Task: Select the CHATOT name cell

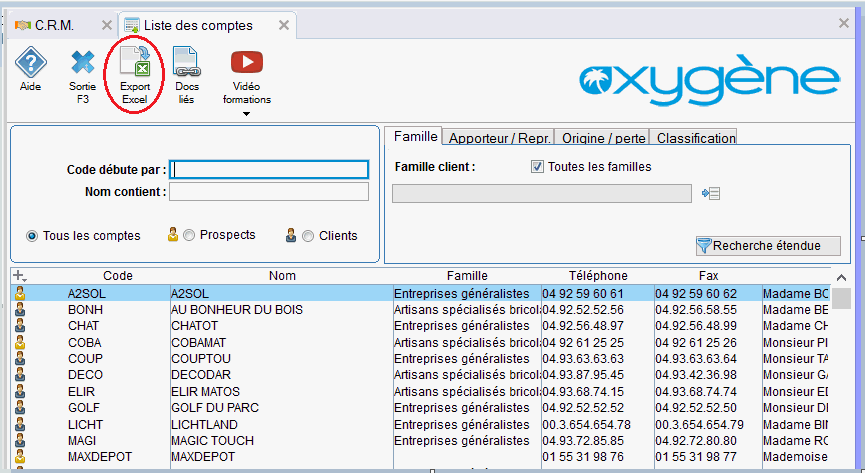Action: pyautogui.click(x=194, y=326)
